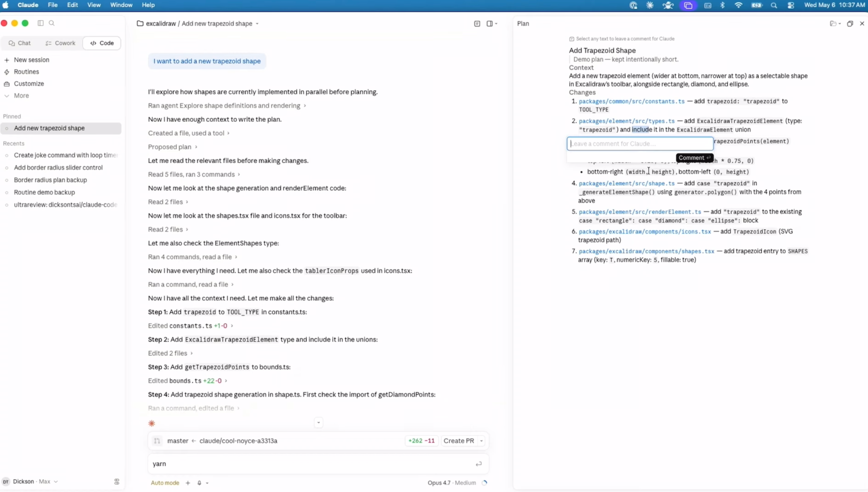Switch to the Cowork tab
Image resolution: width=868 pixels, height=492 pixels.
tap(60, 43)
